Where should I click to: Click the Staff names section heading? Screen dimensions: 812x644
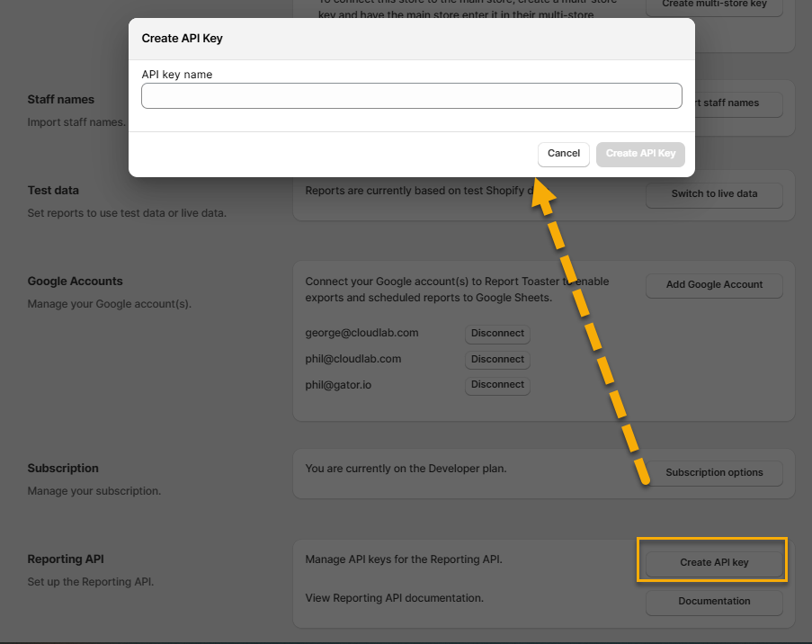(x=60, y=100)
